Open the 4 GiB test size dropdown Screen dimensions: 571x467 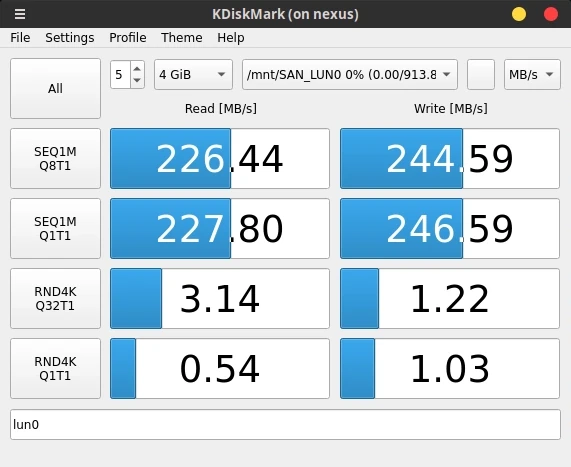[x=193, y=75]
